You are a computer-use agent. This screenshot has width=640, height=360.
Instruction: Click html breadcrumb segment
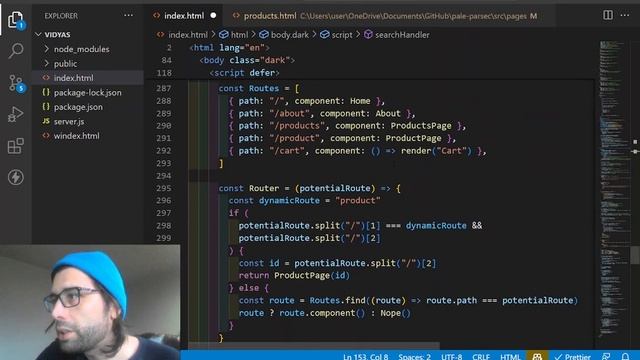click(x=239, y=35)
